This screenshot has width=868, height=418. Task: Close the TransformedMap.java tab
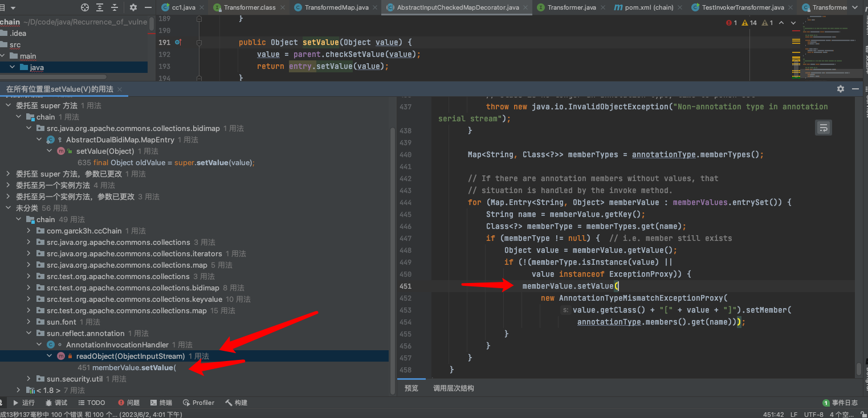point(374,7)
